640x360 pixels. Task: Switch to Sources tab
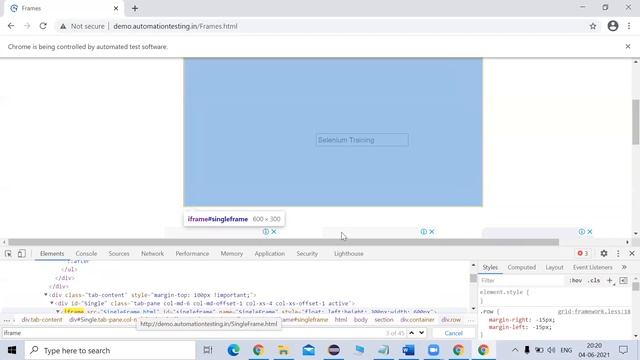pos(119,253)
